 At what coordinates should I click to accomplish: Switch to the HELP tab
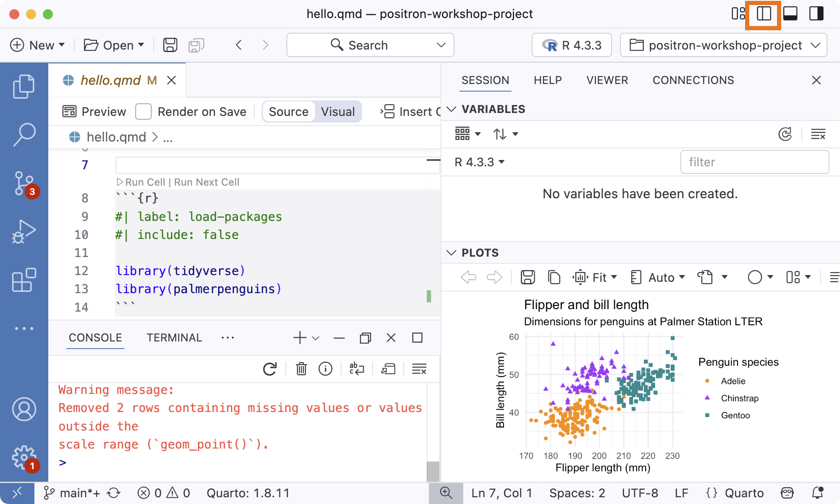point(548,80)
